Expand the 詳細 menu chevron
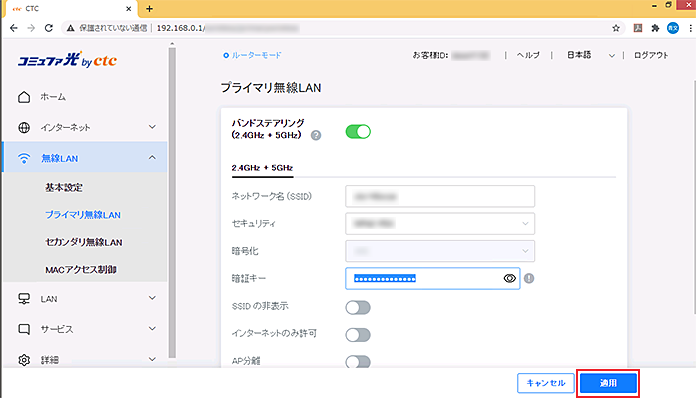The height and width of the screenshot is (398, 696). 152,359
